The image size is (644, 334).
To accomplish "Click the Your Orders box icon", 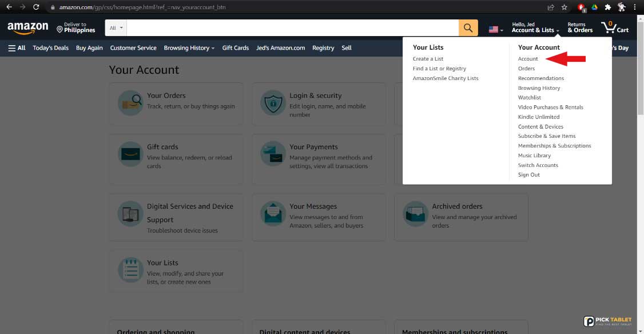I will 130,104.
